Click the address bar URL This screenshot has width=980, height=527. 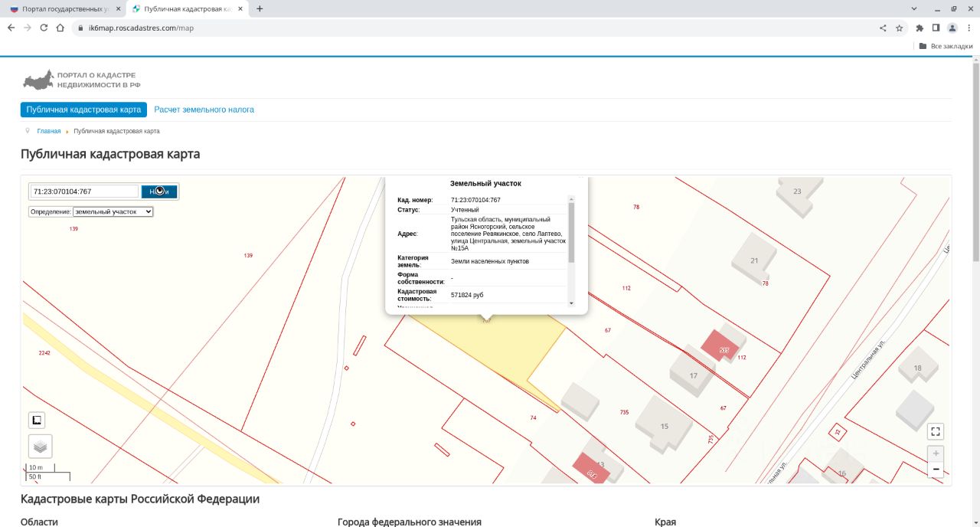tap(142, 28)
